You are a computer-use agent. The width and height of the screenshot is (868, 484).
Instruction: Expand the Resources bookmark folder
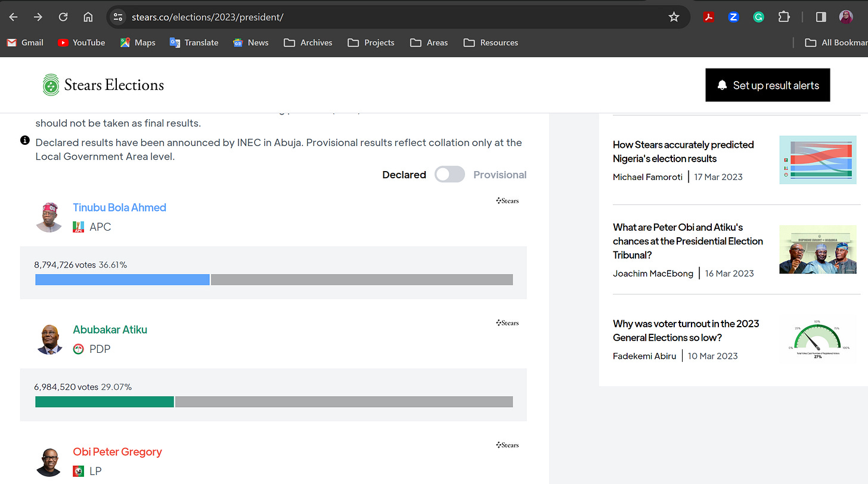[491, 42]
